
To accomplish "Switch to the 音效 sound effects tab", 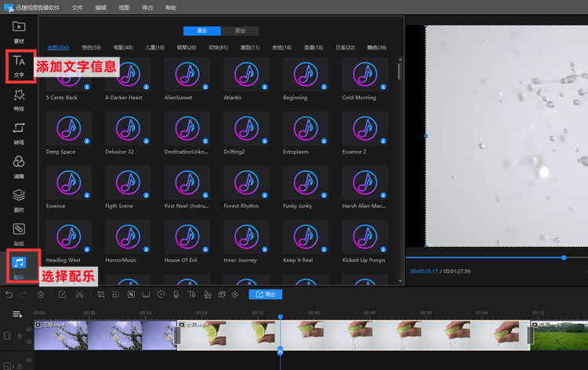I will click(x=240, y=31).
